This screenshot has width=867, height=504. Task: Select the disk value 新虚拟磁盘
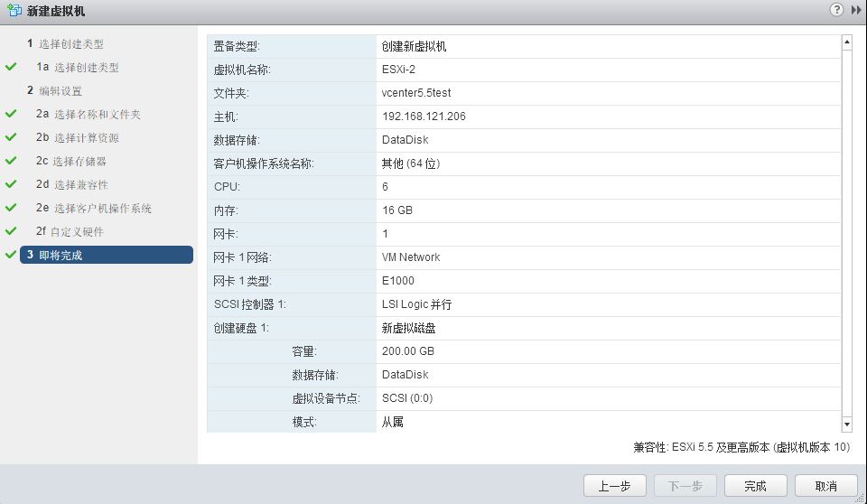tap(408, 328)
